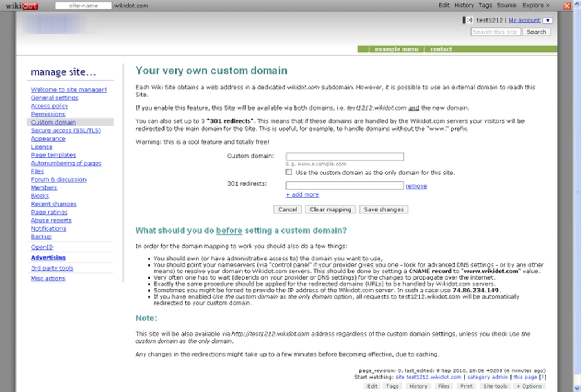Click Edit in the page footer toolbar
The image size is (581, 392).
372,386
